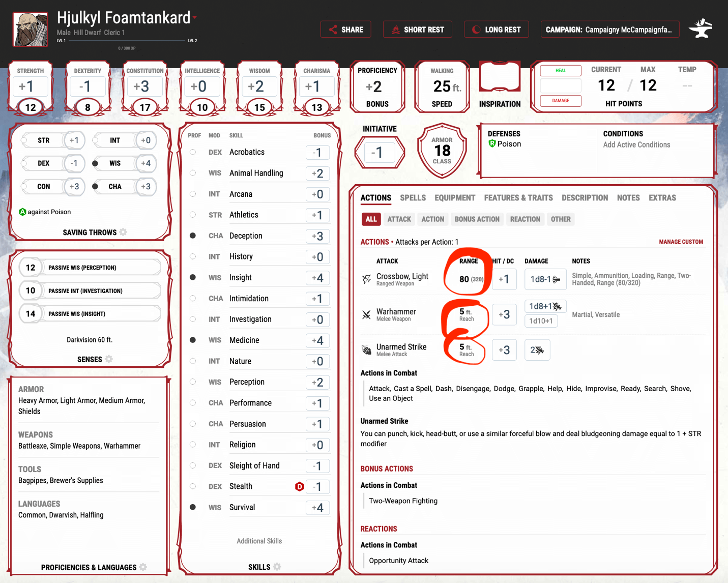Filter actions by Reaction
Viewport: 728px width, 583px height.
[525, 219]
